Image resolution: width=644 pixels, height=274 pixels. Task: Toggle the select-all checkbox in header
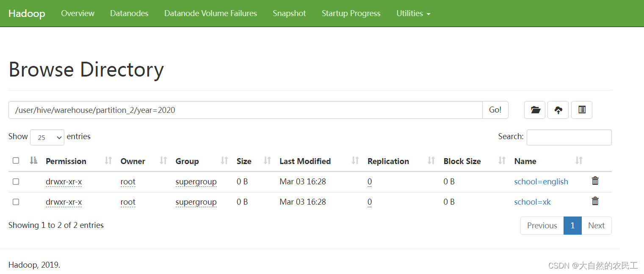pos(16,161)
